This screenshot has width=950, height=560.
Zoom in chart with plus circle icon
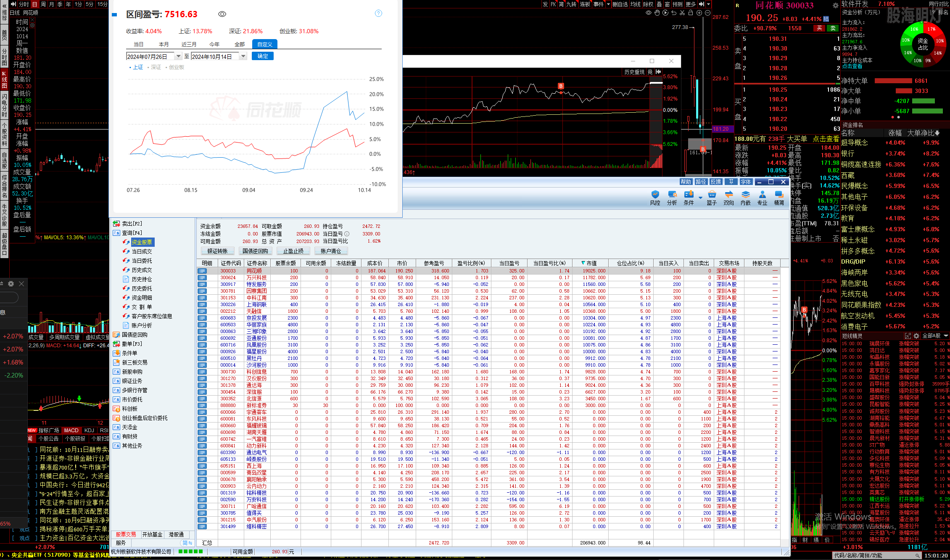click(699, 13)
